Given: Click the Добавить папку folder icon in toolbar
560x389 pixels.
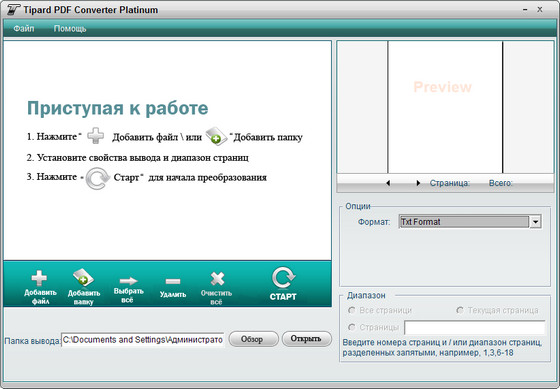Looking at the screenshot, I should coord(83,278).
